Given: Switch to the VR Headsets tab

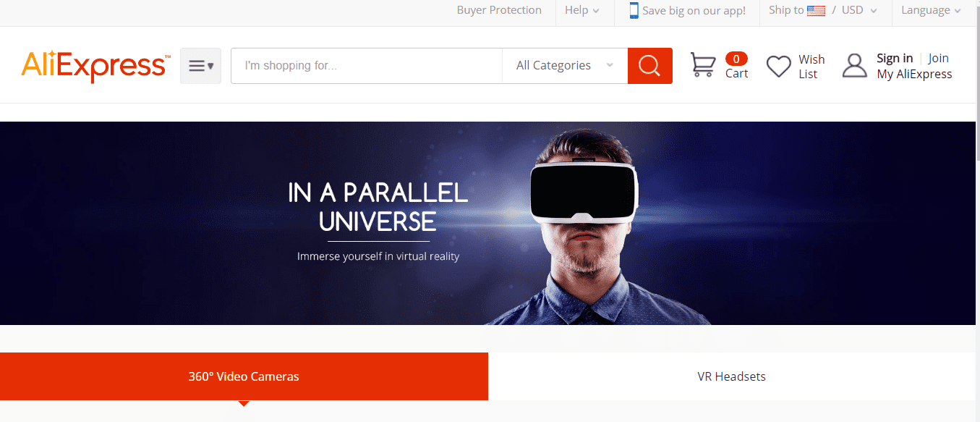Looking at the screenshot, I should click(732, 376).
